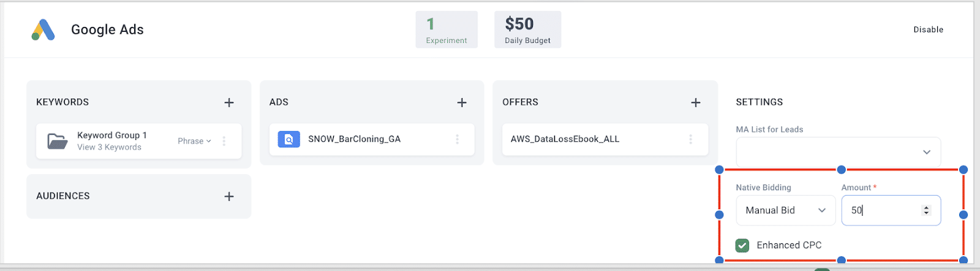980x271 pixels.
Task: Open Keyword Group 1 options menu
Action: coord(224,141)
